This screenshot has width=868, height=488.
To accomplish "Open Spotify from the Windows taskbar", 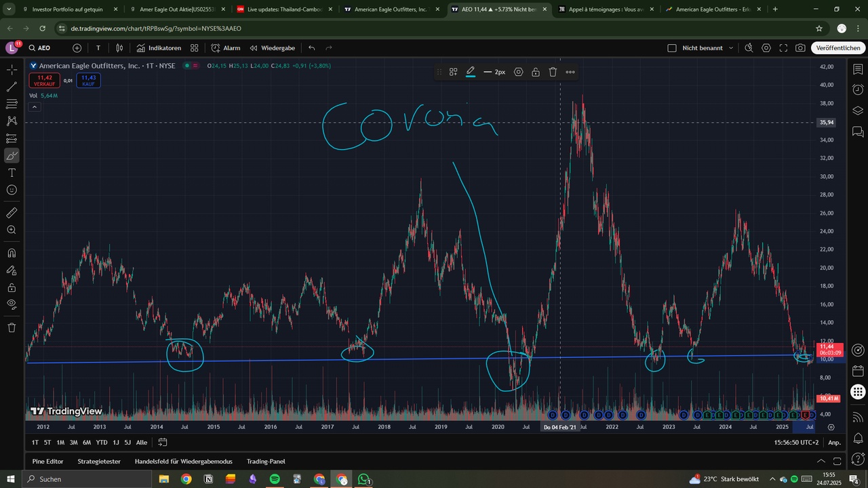I will point(275,479).
